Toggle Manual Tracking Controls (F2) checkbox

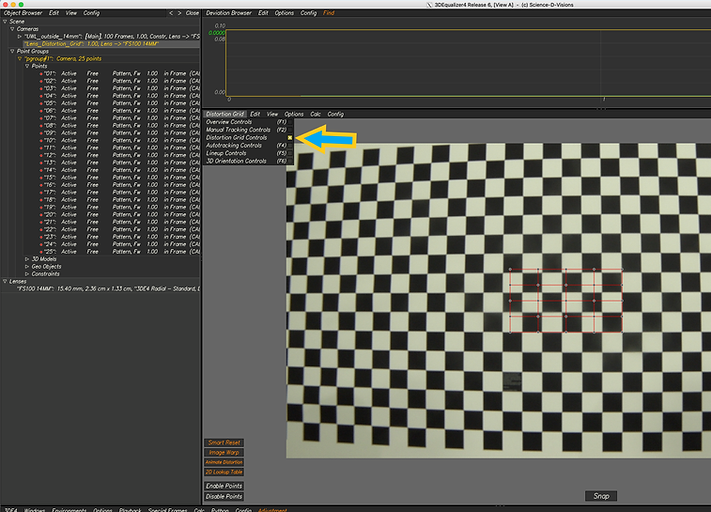tap(290, 130)
